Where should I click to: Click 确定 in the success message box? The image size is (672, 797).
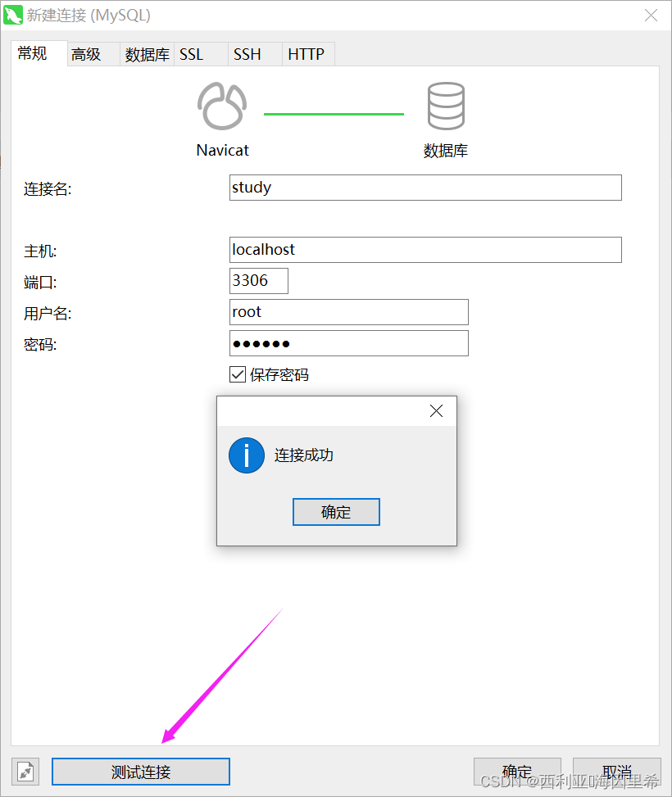tap(336, 512)
